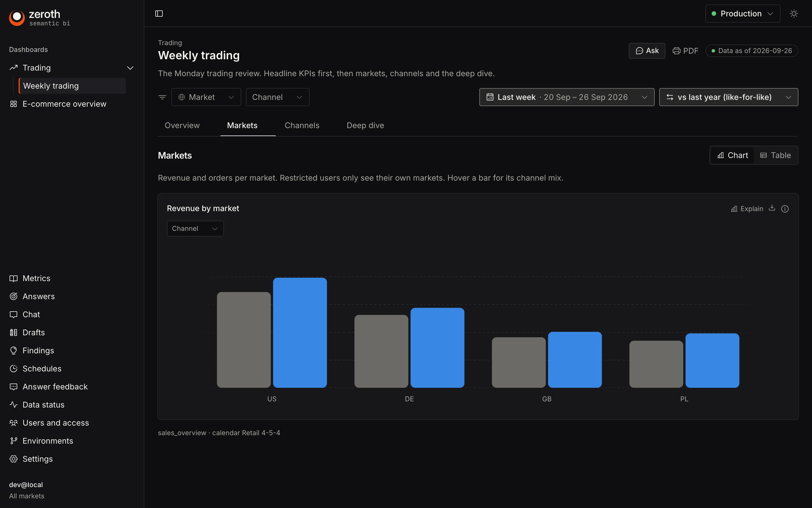Switch theme with the sun icon
The width and height of the screenshot is (812, 508).
[794, 14]
